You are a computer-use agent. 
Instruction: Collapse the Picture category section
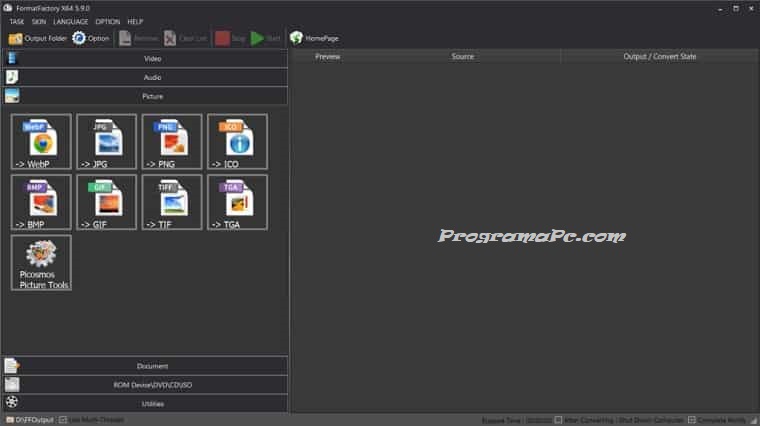(x=145, y=96)
